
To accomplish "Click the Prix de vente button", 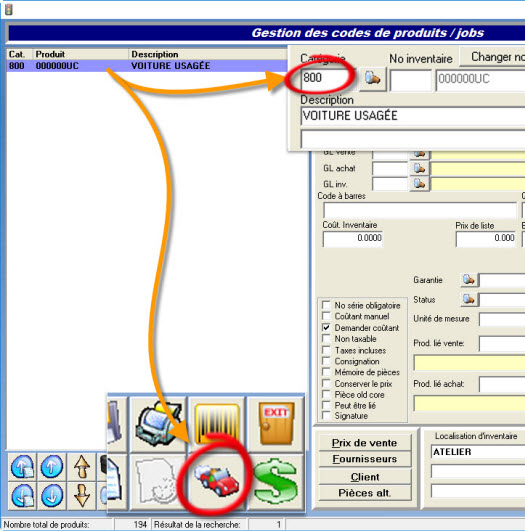I will [x=365, y=443].
